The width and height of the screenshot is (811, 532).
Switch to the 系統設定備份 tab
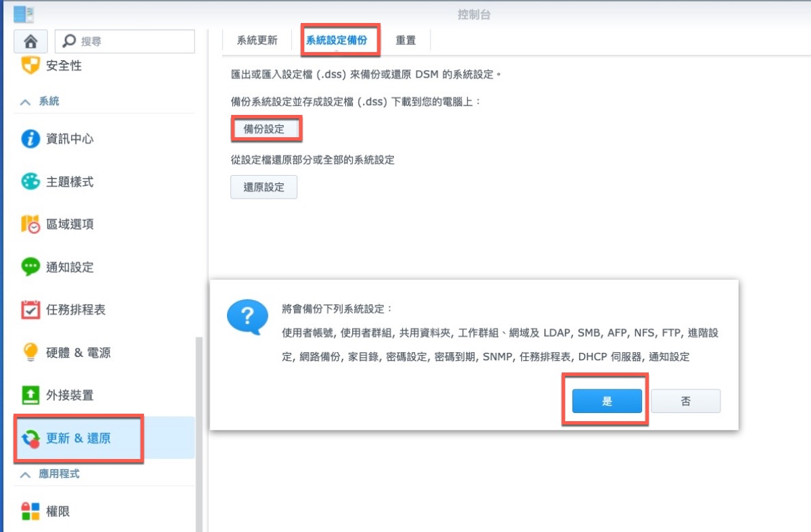[336, 41]
